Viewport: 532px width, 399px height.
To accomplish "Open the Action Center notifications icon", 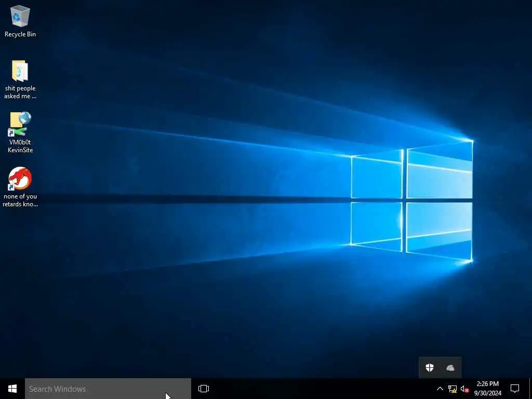I will click(515, 389).
